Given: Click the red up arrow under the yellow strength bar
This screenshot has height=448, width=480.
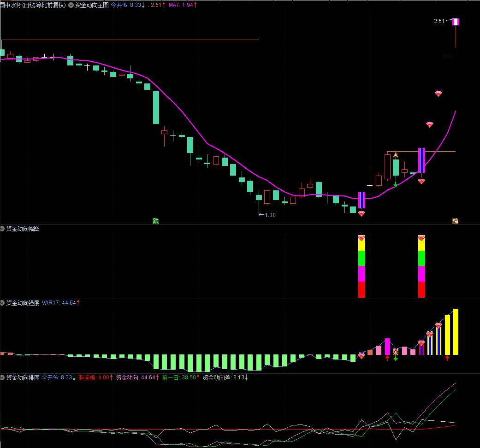Looking at the screenshot, I should click(447, 358).
